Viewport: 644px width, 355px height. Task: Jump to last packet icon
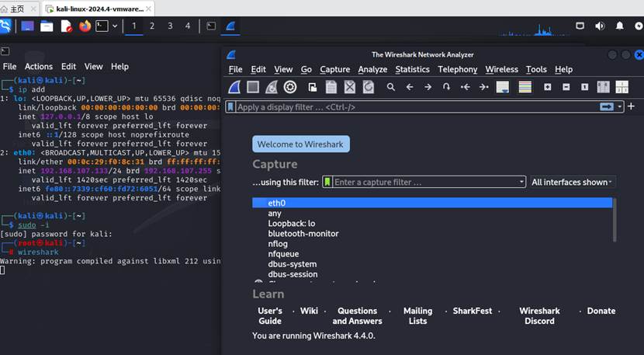tap(484, 87)
